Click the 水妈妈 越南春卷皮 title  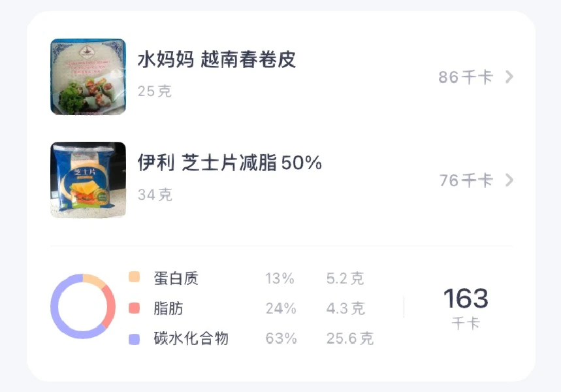click(x=217, y=60)
